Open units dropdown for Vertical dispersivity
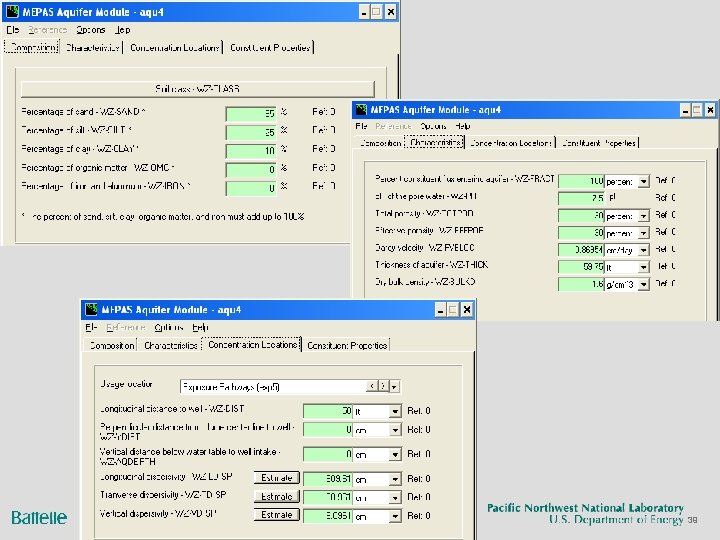The image size is (720, 540). click(x=395, y=517)
